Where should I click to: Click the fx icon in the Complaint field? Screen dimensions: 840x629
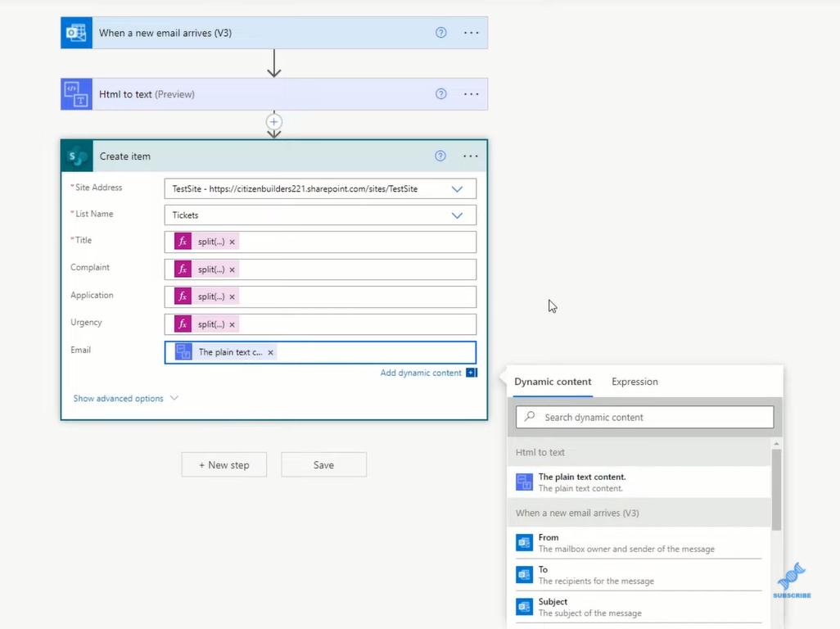click(183, 269)
